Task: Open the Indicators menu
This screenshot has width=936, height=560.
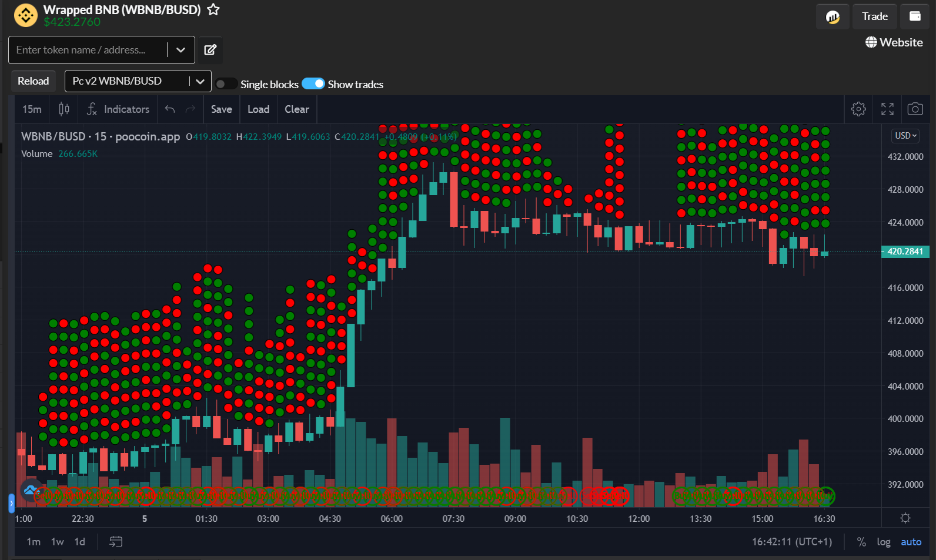Action: pyautogui.click(x=118, y=109)
